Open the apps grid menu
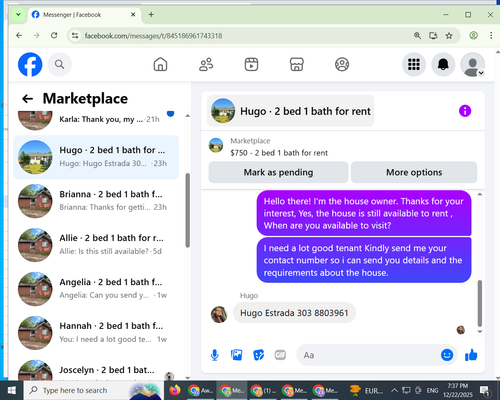500x400 pixels. coord(414,64)
